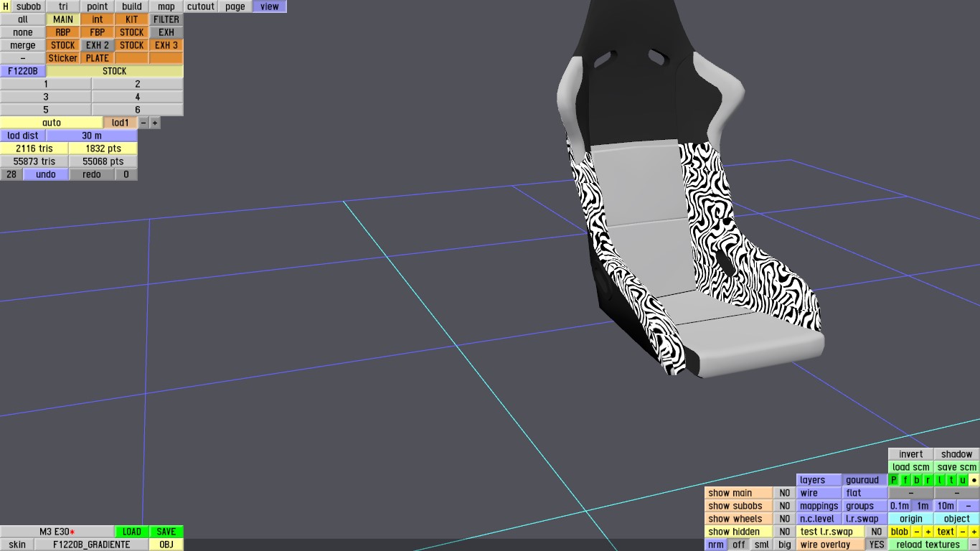Click the merge button

(x=23, y=45)
